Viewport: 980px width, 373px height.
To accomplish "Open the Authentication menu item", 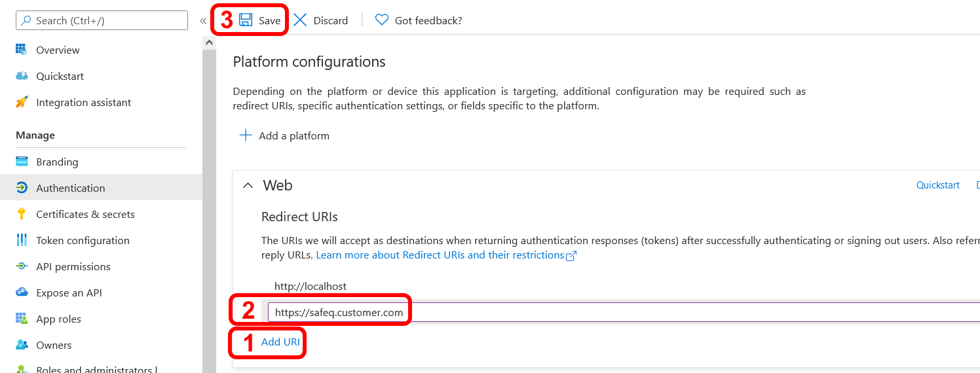I will (x=70, y=188).
